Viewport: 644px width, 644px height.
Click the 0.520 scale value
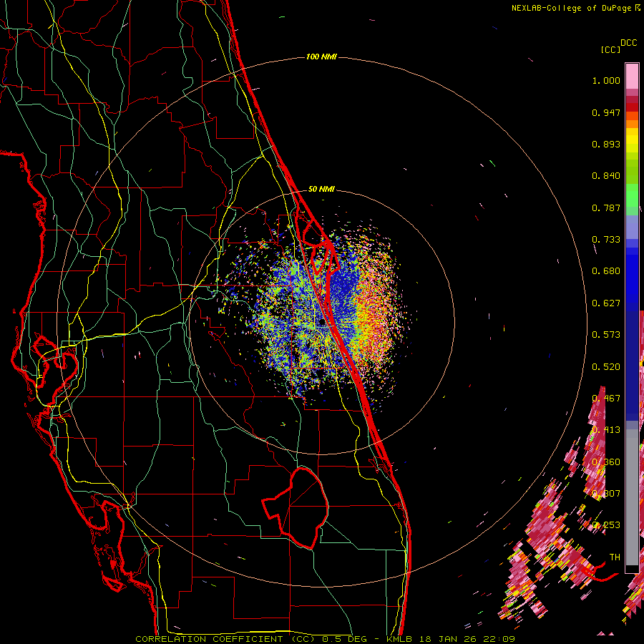tap(606, 367)
